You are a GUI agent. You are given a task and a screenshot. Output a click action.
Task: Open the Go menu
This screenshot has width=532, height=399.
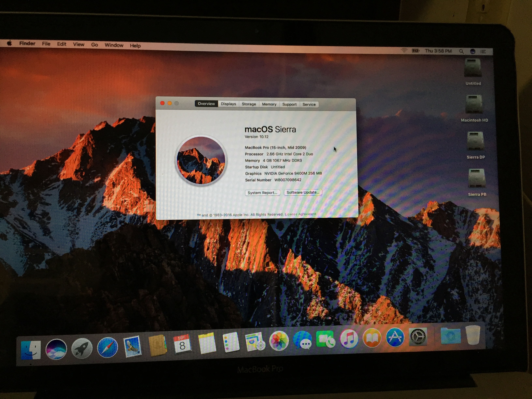pos(94,45)
